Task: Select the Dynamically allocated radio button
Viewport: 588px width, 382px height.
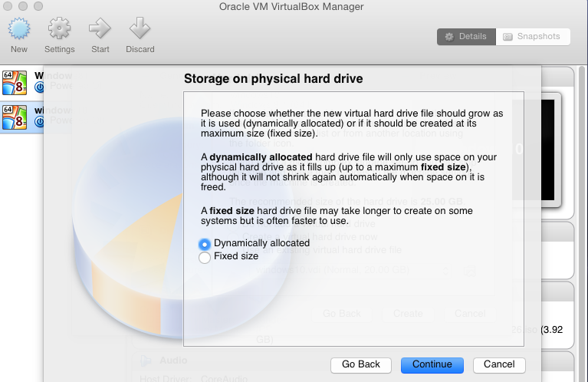Action: pyautogui.click(x=205, y=243)
